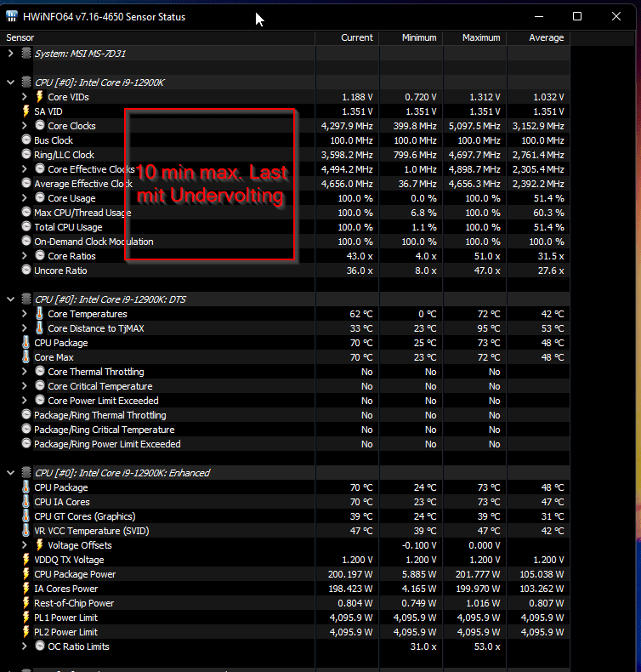Click the chip icon of the i9-12900K DTS group
641x672 pixels.
point(26,299)
